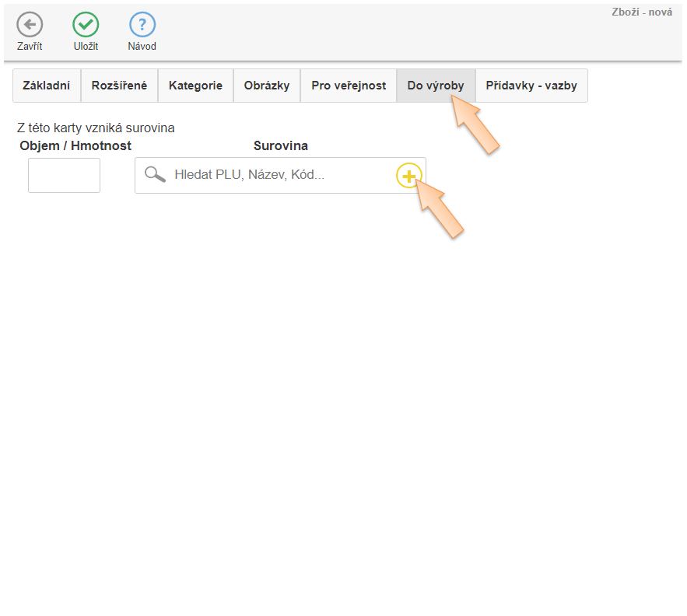Click the Surovina column heading

coord(280,145)
